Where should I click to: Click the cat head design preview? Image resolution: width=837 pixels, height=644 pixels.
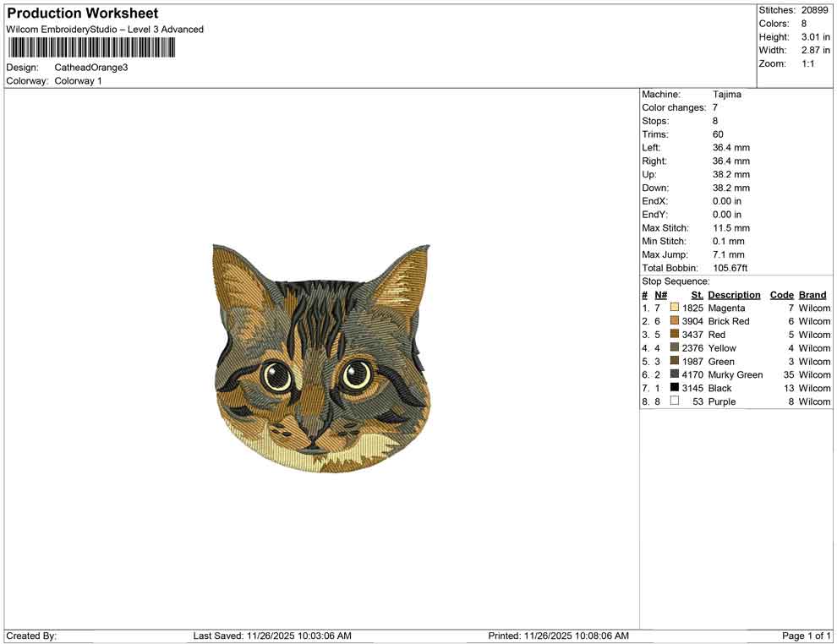(x=321, y=355)
